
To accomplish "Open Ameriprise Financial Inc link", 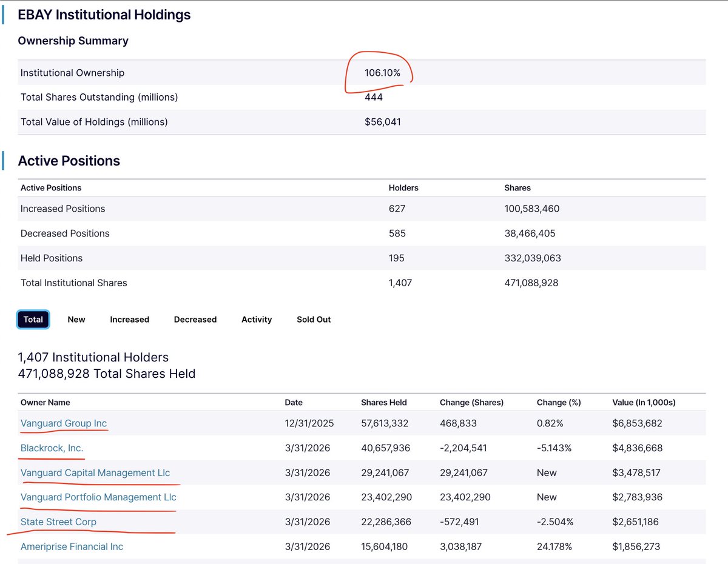I will click(x=72, y=546).
